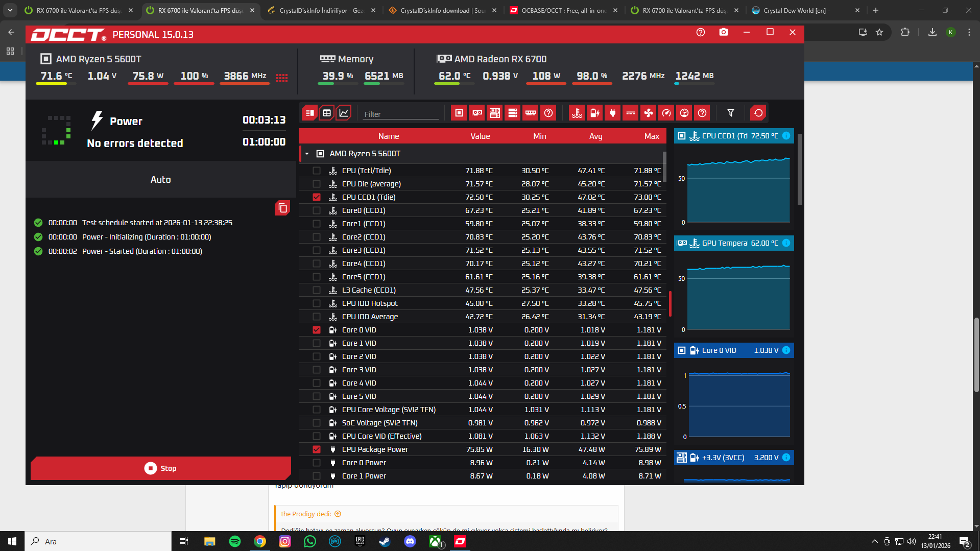Open Spotify from the taskbar
The image size is (980, 551).
pyautogui.click(x=235, y=541)
